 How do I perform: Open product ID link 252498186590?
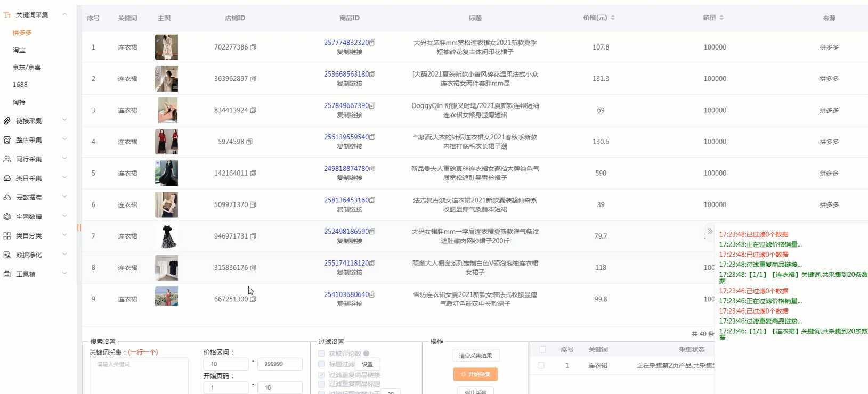click(x=346, y=232)
